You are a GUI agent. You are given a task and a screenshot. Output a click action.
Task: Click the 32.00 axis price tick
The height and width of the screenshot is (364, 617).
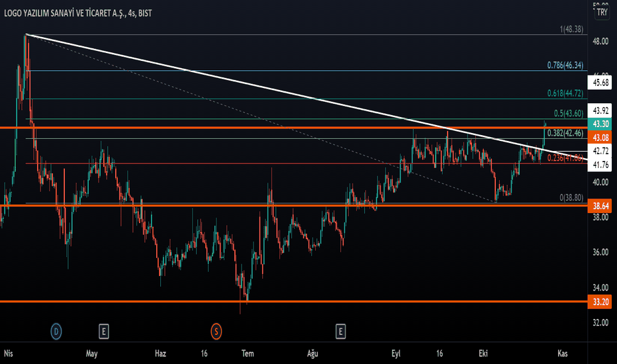pos(600,323)
